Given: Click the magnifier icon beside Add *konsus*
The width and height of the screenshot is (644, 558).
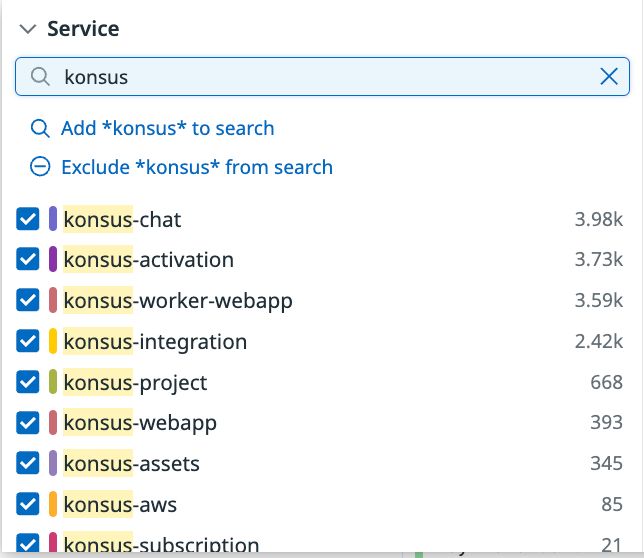Looking at the screenshot, I should pyautogui.click(x=40, y=128).
